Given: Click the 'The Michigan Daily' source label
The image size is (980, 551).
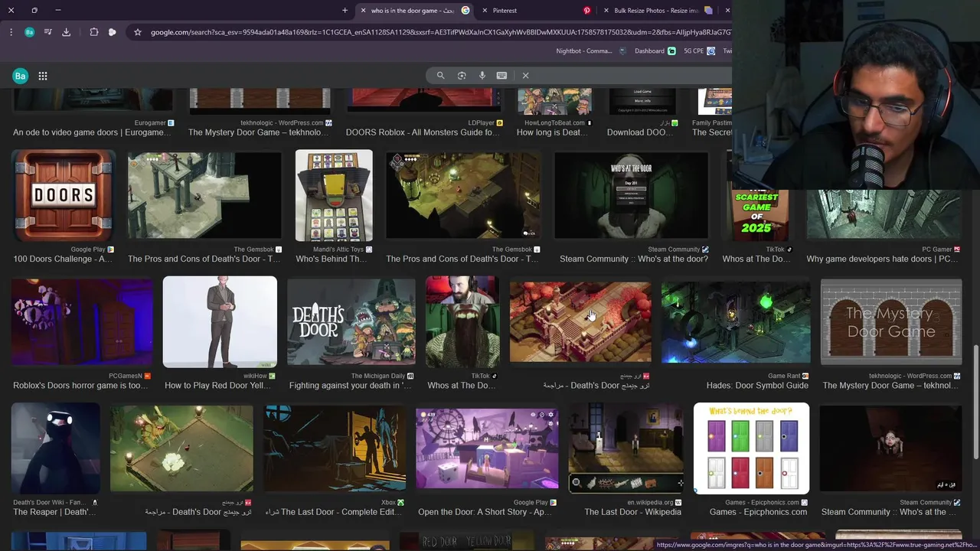Looking at the screenshot, I should (x=378, y=376).
